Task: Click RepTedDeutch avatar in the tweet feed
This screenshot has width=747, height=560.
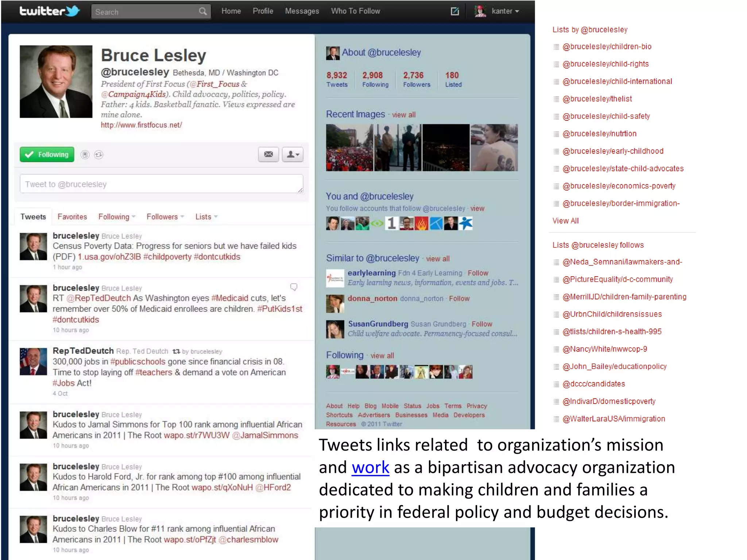Action: 33,362
